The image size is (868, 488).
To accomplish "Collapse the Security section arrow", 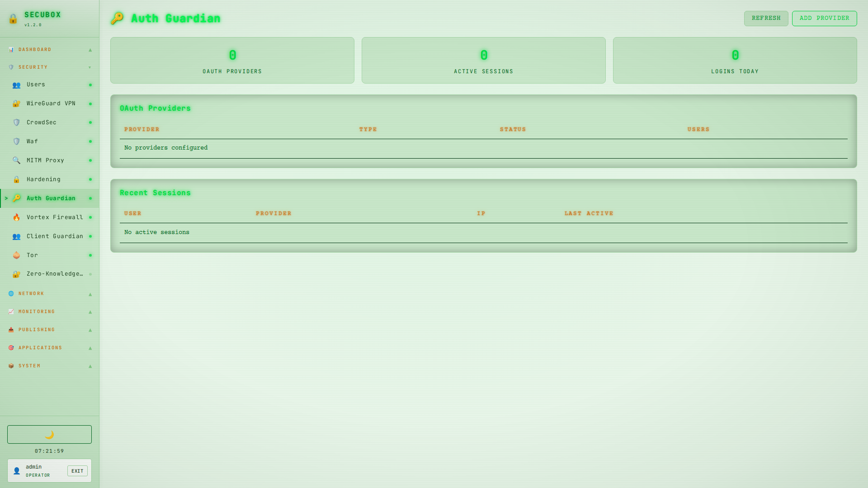I will pyautogui.click(x=90, y=67).
